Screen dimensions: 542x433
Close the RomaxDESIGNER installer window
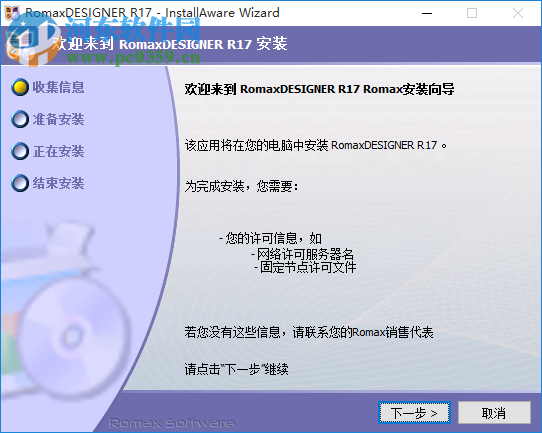pyautogui.click(x=517, y=13)
